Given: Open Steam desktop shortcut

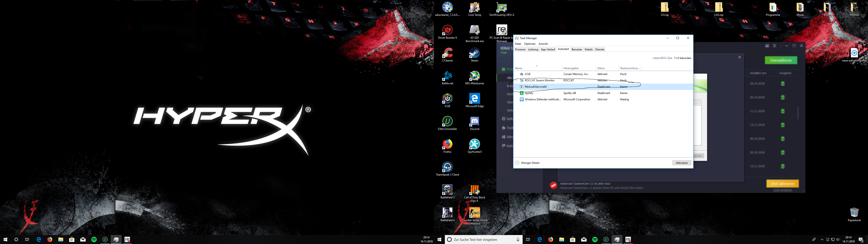Looking at the screenshot, I should 474,54.
